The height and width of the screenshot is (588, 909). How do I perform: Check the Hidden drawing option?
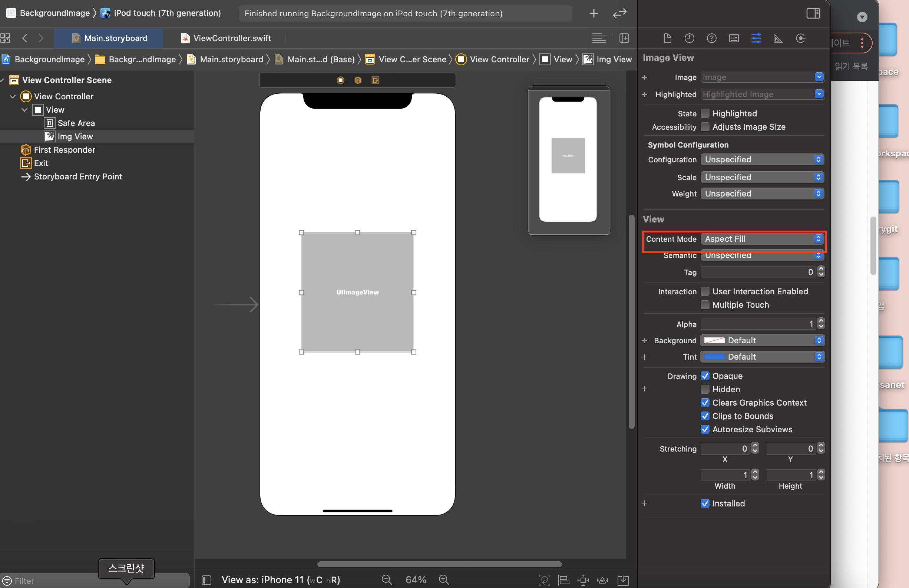pos(705,389)
